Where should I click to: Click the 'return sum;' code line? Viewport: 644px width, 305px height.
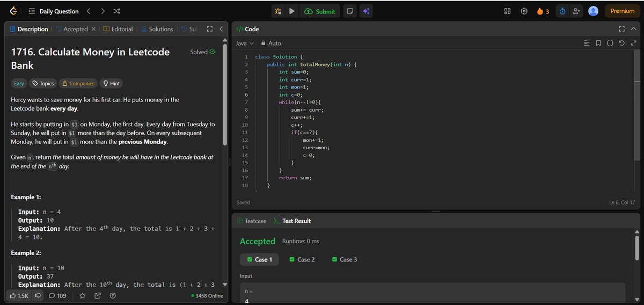(295, 178)
